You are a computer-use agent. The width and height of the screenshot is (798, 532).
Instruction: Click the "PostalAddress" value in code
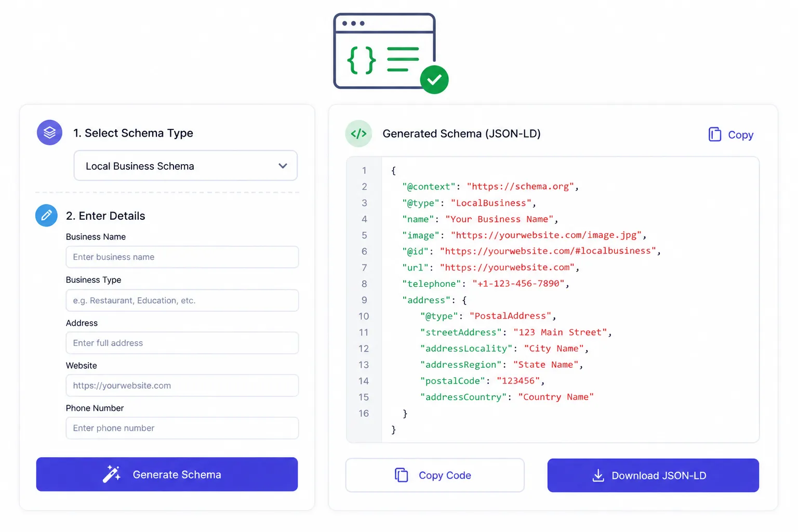pyautogui.click(x=511, y=316)
